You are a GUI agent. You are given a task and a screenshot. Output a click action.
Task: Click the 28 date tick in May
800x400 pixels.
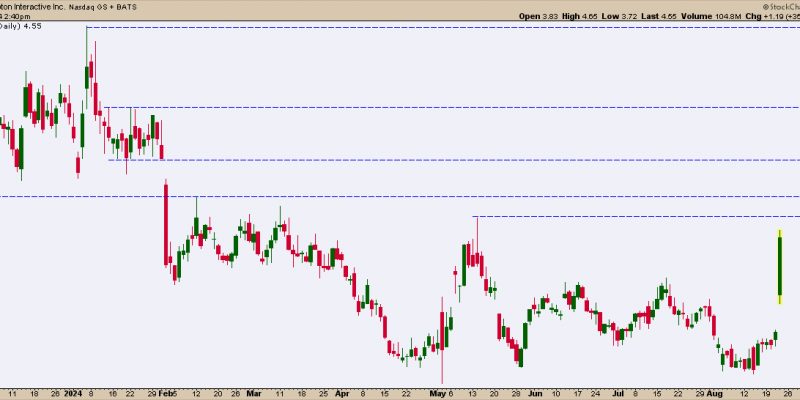tap(516, 394)
